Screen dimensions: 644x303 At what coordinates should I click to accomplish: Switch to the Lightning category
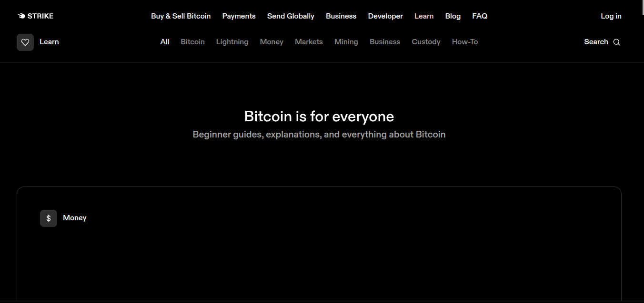(x=232, y=42)
